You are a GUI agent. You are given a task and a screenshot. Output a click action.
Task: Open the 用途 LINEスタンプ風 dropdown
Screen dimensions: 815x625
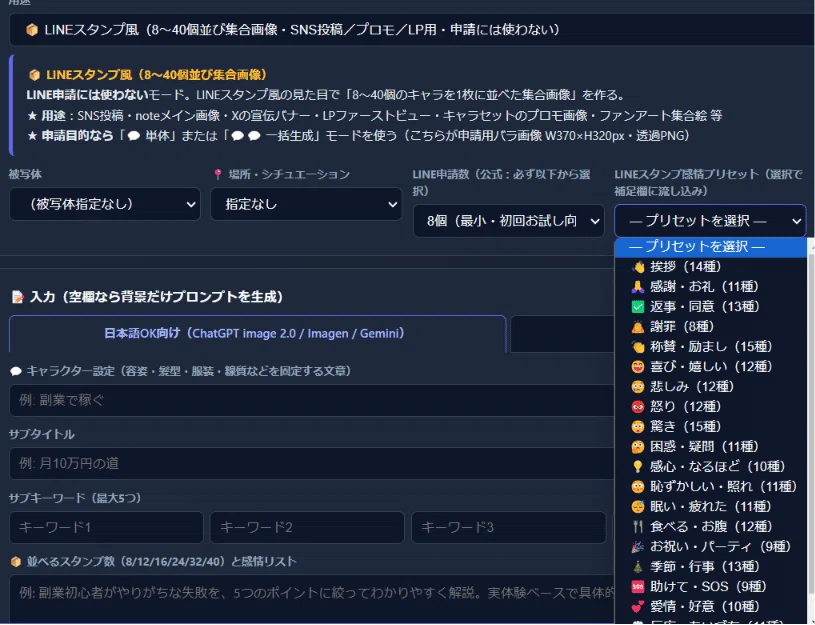click(412, 30)
